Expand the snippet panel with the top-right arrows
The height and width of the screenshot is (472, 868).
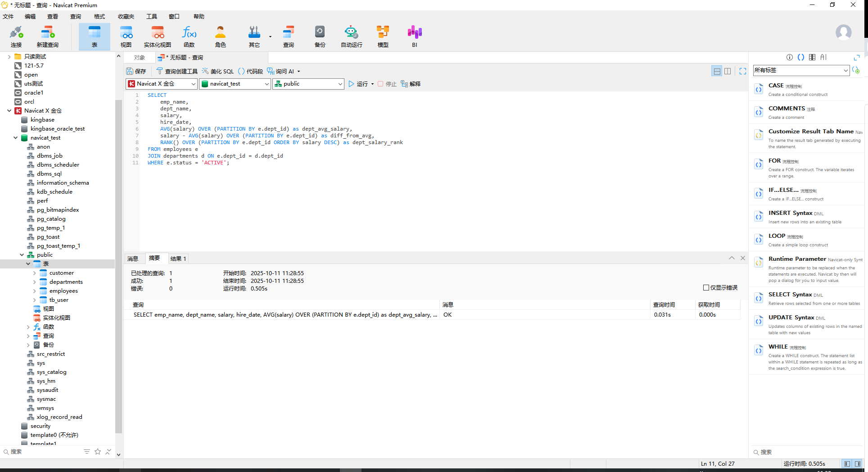[857, 57]
